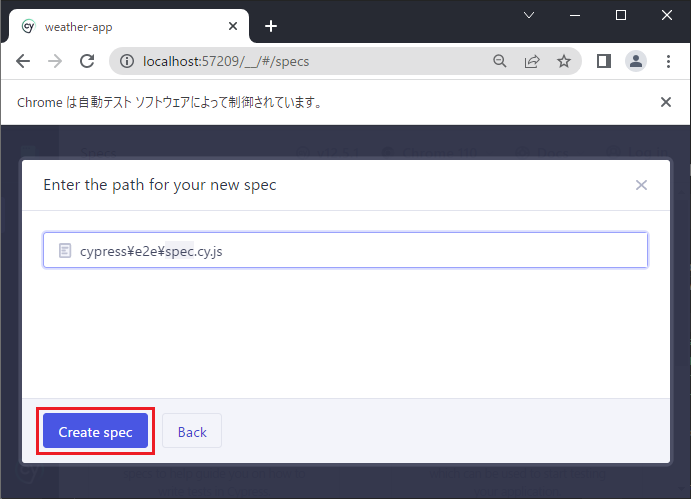Close the new spec dialog
Image resolution: width=691 pixels, height=499 pixels.
(641, 185)
